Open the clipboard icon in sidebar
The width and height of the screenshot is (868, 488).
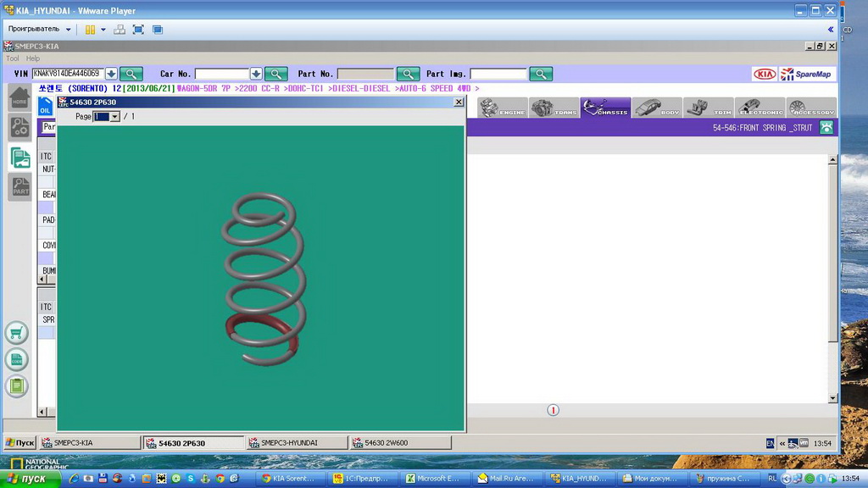(x=16, y=385)
